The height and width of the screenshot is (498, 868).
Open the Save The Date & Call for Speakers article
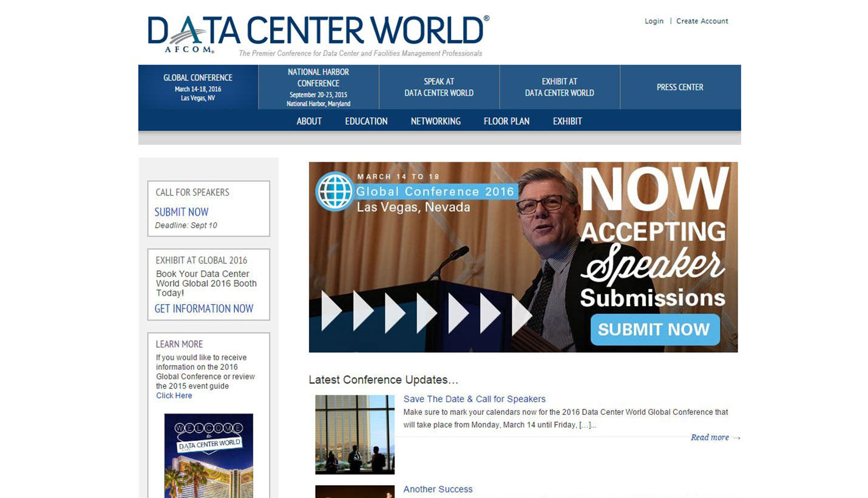tap(474, 399)
